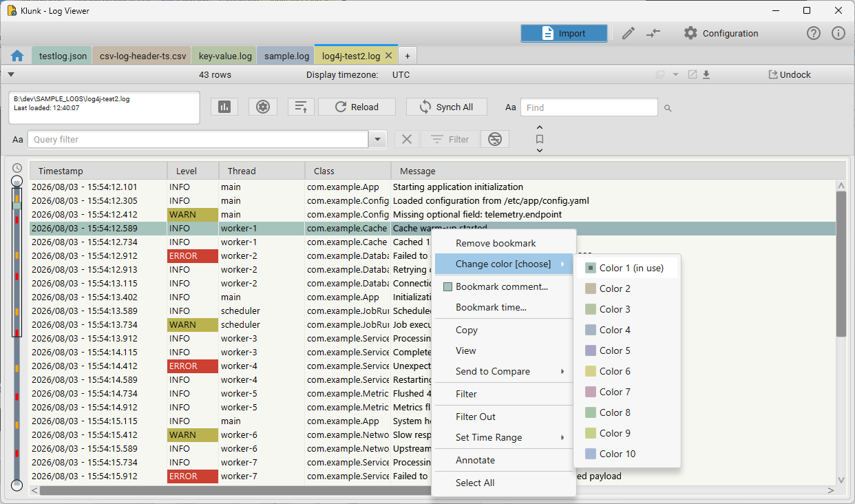Expand Set Time Range submenu
The image size is (855, 504).
[503, 437]
